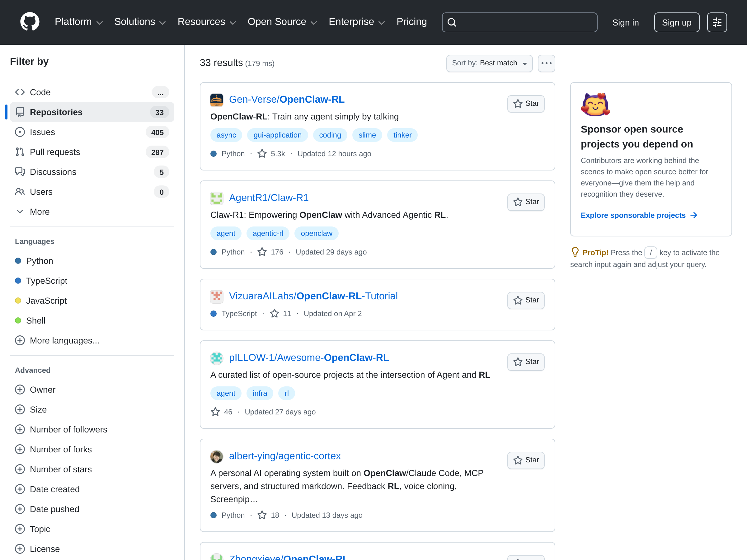Viewport: 747px width, 560px height.
Task: Click the infra topic tag
Action: pyautogui.click(x=260, y=393)
